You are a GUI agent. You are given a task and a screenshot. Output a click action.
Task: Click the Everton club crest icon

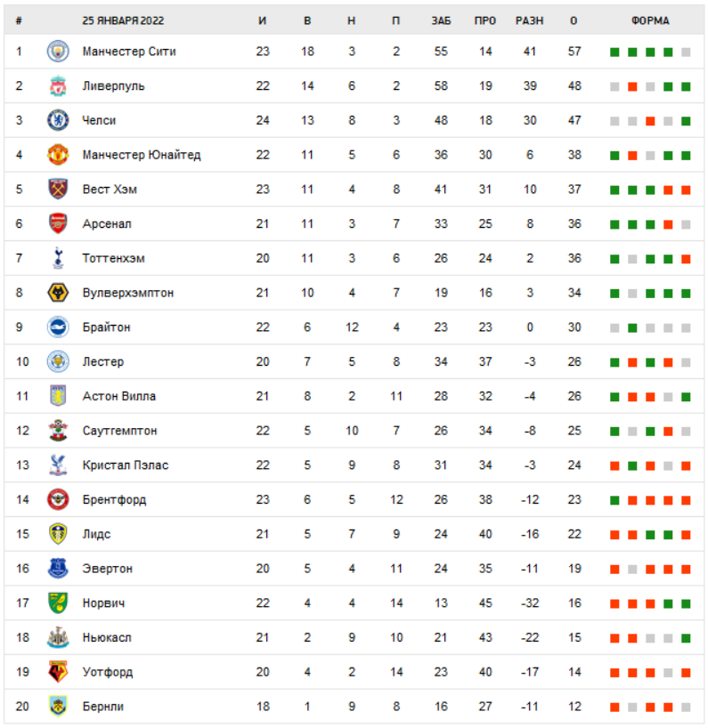point(58,569)
